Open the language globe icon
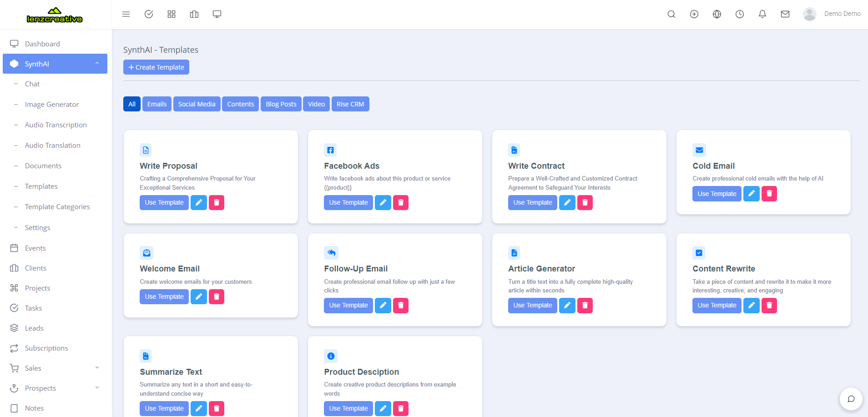This screenshot has height=417, width=868. [x=717, y=14]
